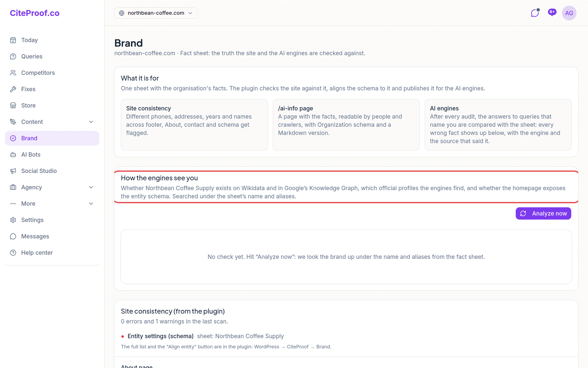This screenshot has height=368, width=588.
Task: Click the CiteProof.co logo
Action: (x=35, y=13)
